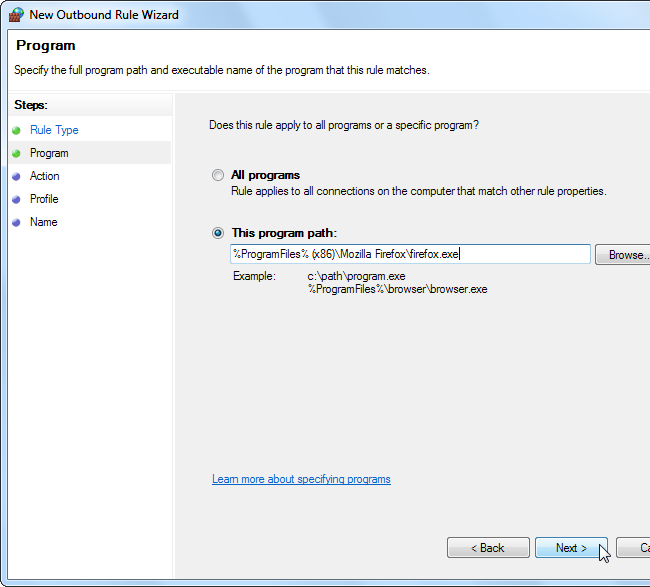This screenshot has width=650, height=587.
Task: Click the New Outbound Rule Wizard title
Action: (104, 15)
